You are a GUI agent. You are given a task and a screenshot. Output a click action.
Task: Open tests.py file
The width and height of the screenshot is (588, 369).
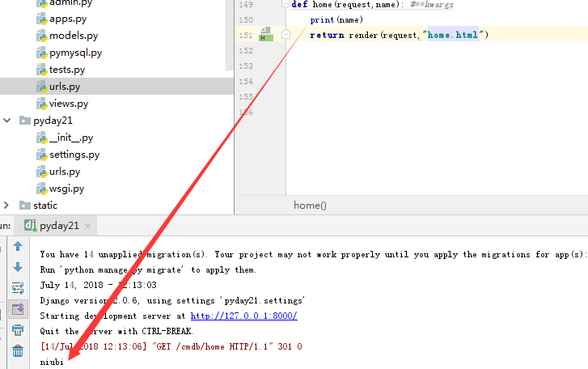coord(67,70)
